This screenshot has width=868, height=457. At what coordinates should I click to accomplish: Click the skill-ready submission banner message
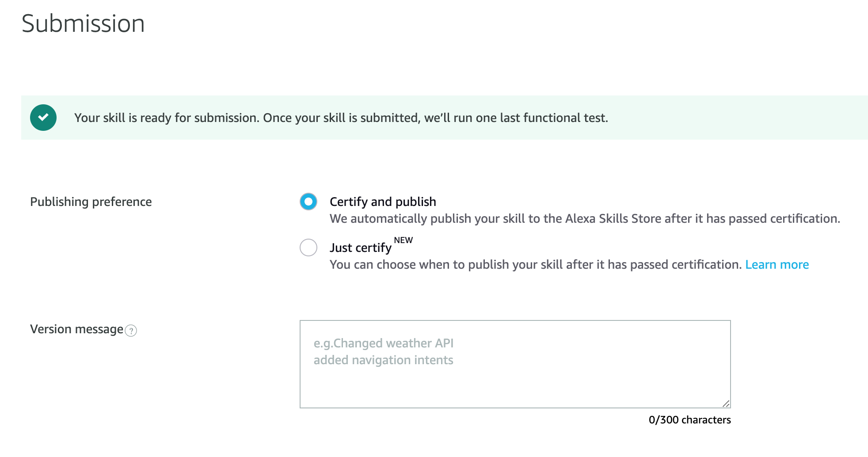coord(341,118)
